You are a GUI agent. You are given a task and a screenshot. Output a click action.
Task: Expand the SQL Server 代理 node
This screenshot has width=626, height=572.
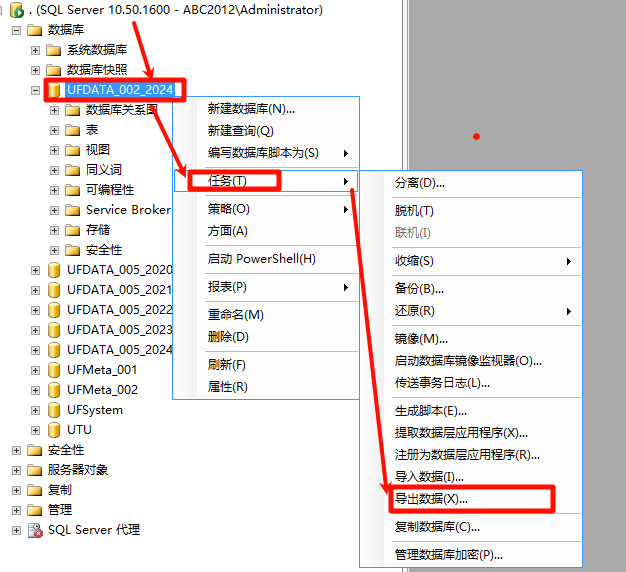16,530
